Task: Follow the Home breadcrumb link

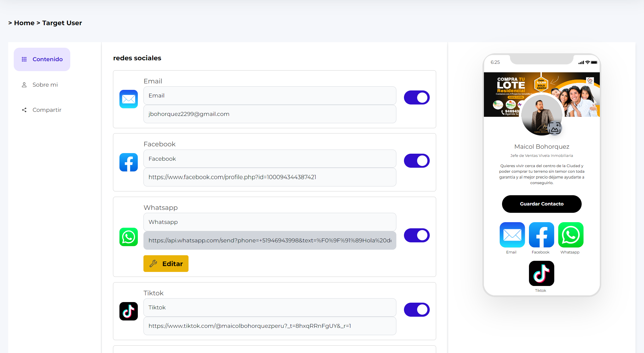Action: point(24,23)
